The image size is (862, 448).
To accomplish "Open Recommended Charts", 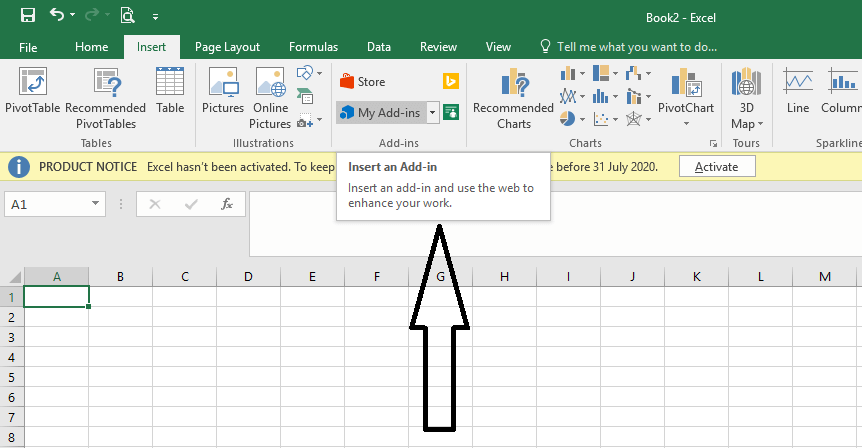I will 513,99.
